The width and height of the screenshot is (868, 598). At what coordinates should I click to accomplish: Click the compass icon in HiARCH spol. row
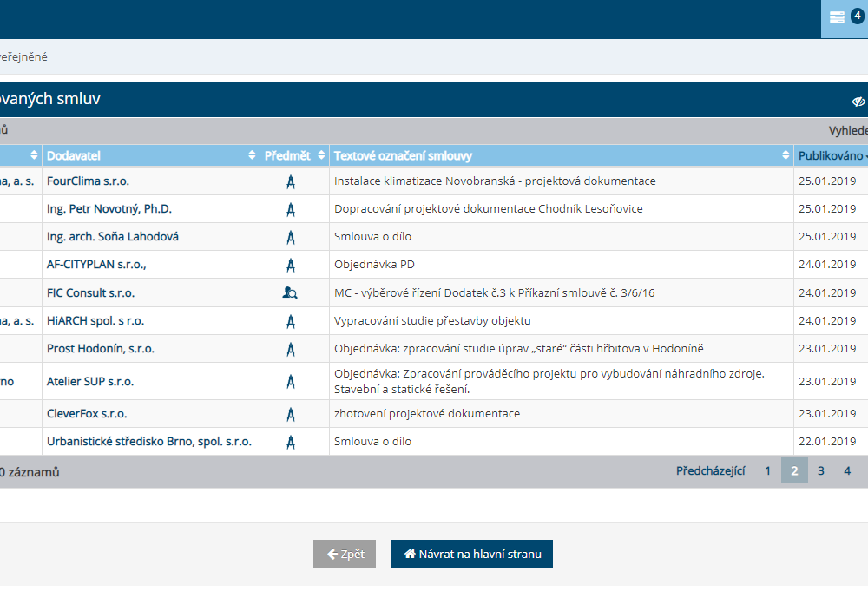point(291,321)
